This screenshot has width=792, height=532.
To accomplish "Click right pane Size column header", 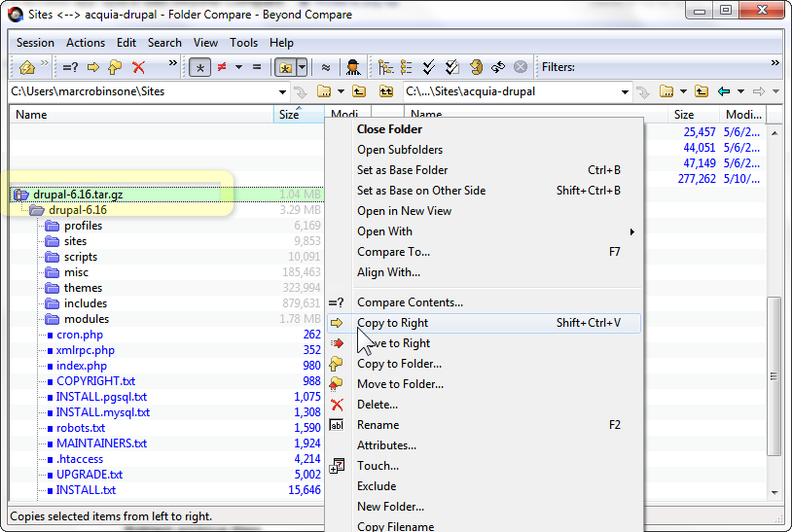I will tap(693, 115).
